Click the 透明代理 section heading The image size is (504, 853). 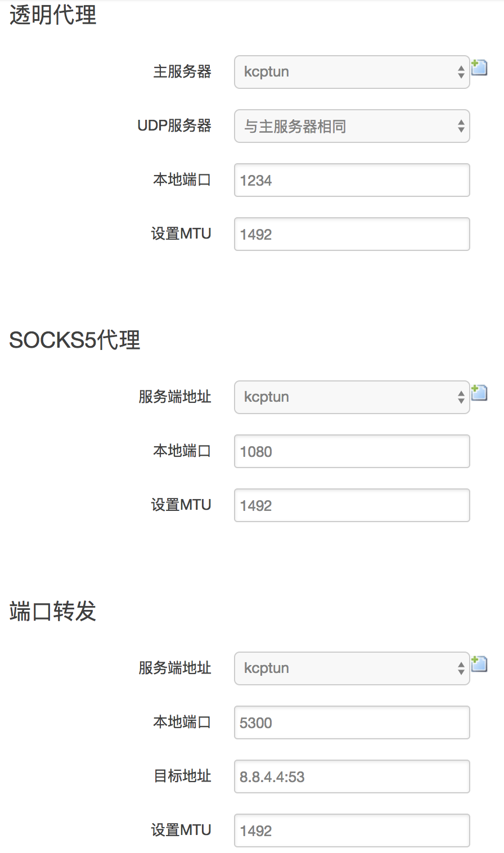coord(52,16)
